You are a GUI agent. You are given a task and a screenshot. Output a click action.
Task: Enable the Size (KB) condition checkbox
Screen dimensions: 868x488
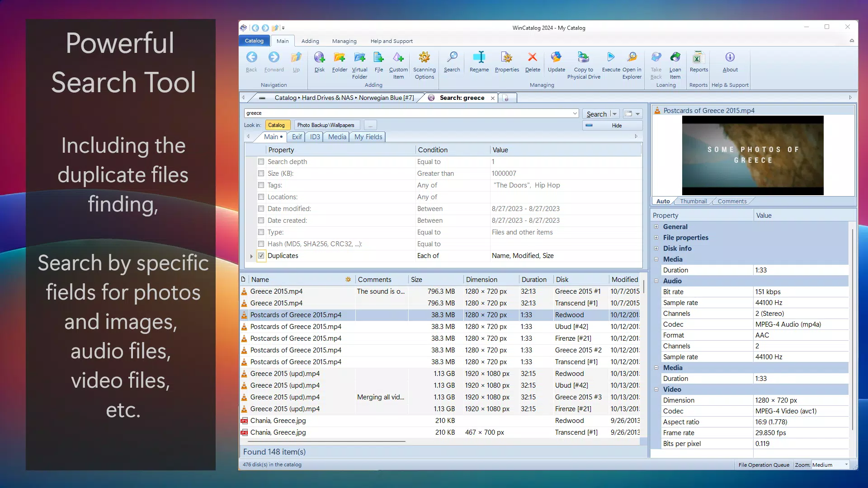[261, 173]
